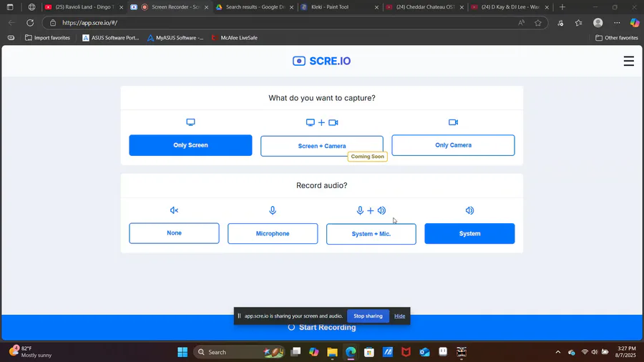Viewport: 644px width, 362px height.
Task: Expand the Other favorites folder
Action: (617, 38)
